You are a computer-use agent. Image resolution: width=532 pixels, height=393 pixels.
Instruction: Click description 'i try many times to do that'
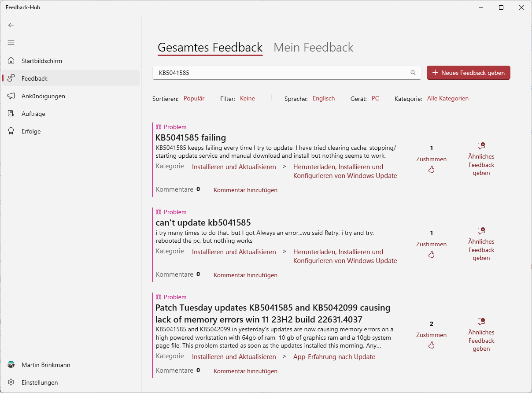click(265, 237)
